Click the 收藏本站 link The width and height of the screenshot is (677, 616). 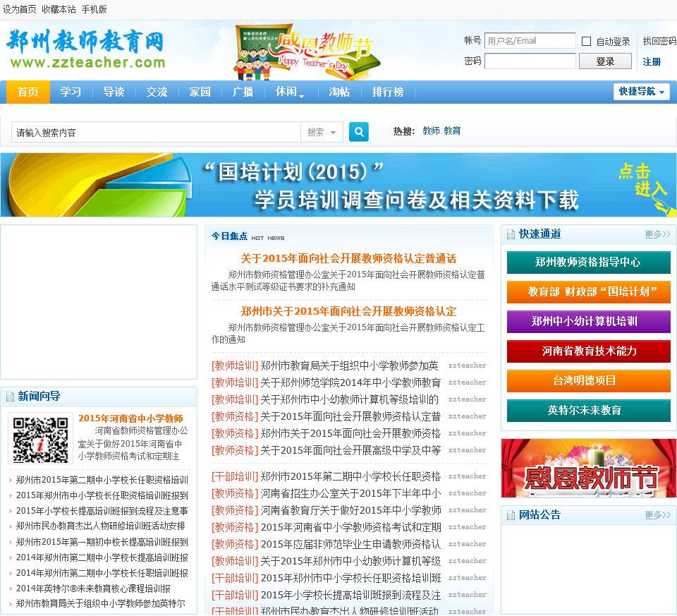point(59,9)
